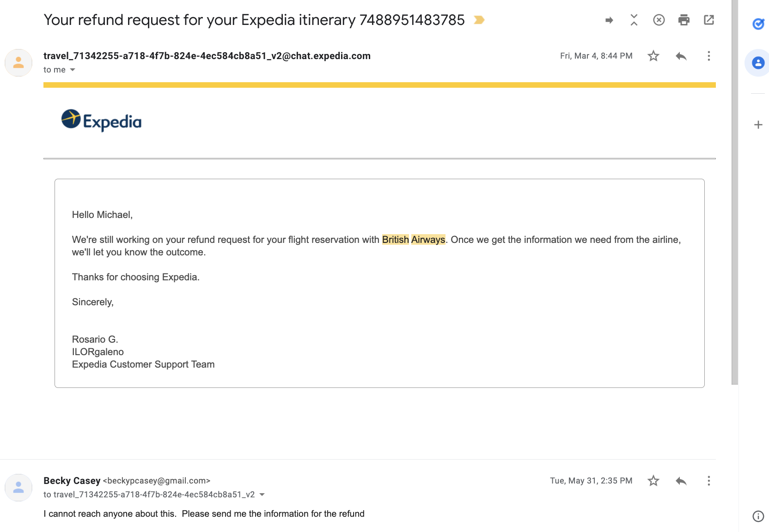Print the email conversation

point(684,20)
